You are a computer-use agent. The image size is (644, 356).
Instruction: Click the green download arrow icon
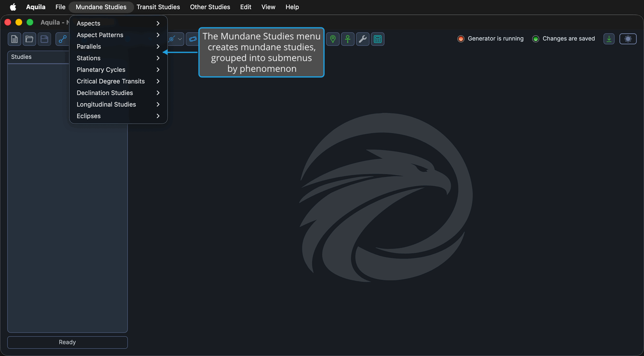pos(609,39)
